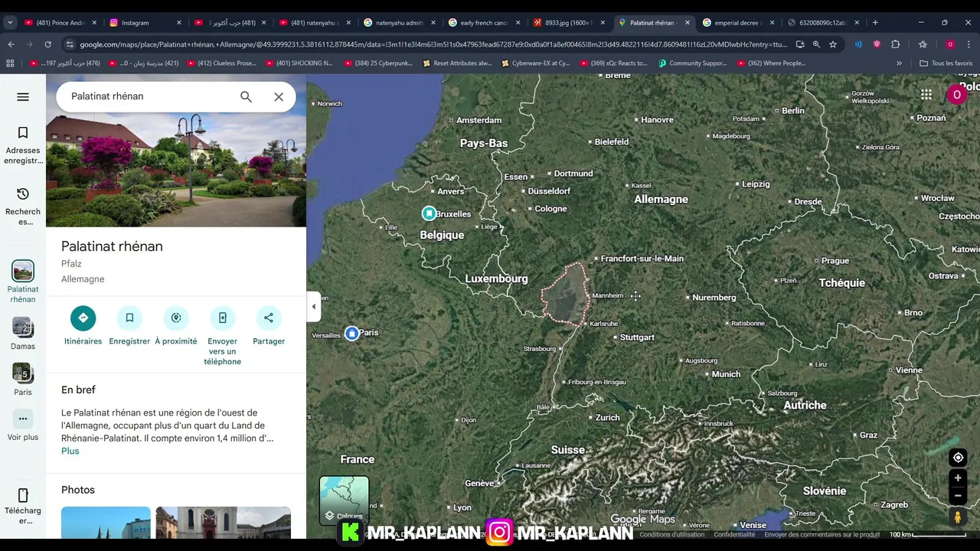Image resolution: width=980 pixels, height=551 pixels.
Task: Click the search magnifier icon
Action: pos(246,96)
